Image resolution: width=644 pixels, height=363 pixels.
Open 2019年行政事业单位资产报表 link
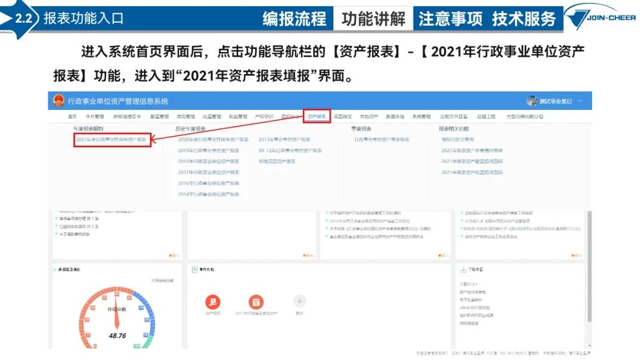(x=208, y=150)
